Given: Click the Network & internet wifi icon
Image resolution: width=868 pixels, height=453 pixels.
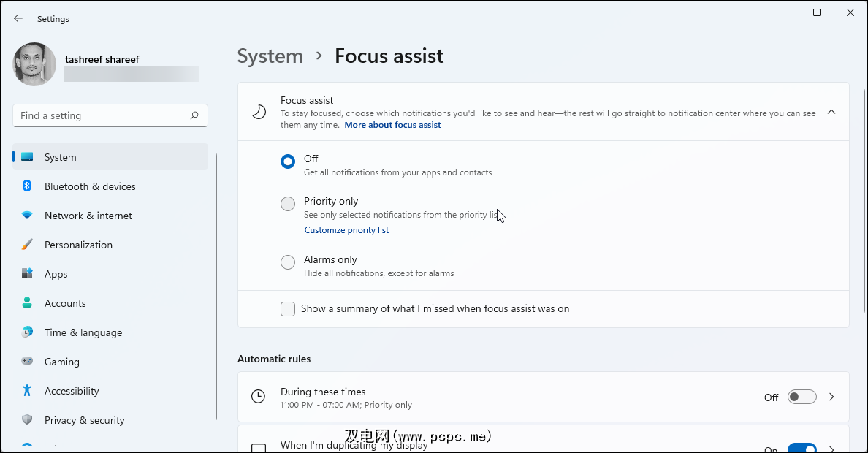Looking at the screenshot, I should (27, 216).
